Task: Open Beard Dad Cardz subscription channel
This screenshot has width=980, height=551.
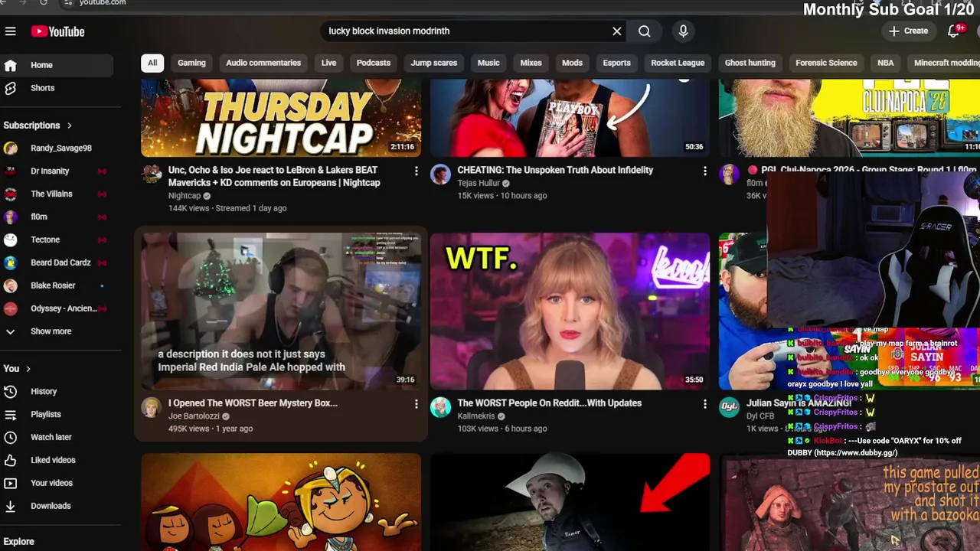Action: pos(57,262)
